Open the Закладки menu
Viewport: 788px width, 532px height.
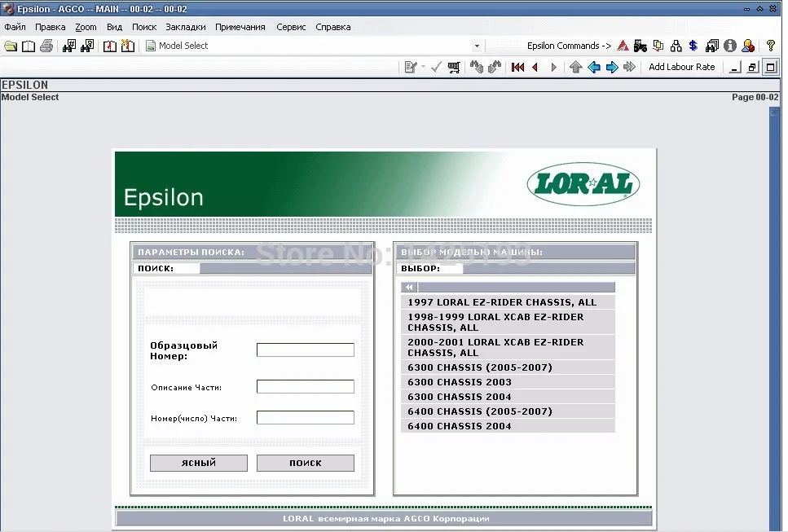pos(185,26)
